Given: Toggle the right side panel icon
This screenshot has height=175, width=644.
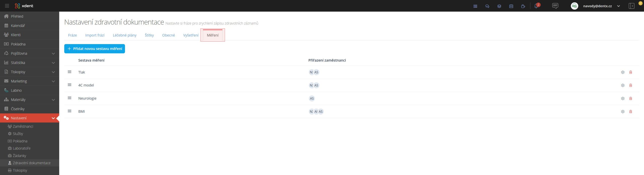Looking at the screenshot, I should coord(631,6).
